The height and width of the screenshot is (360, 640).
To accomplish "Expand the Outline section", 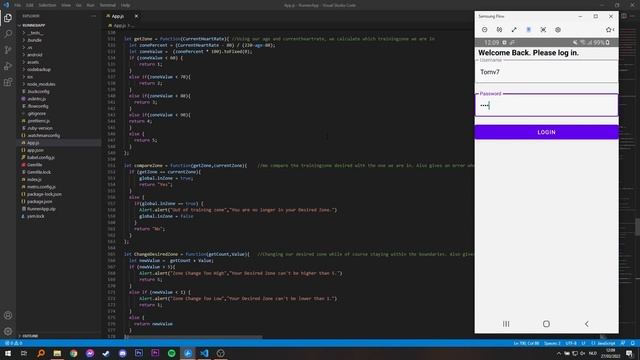I will click(x=30, y=336).
